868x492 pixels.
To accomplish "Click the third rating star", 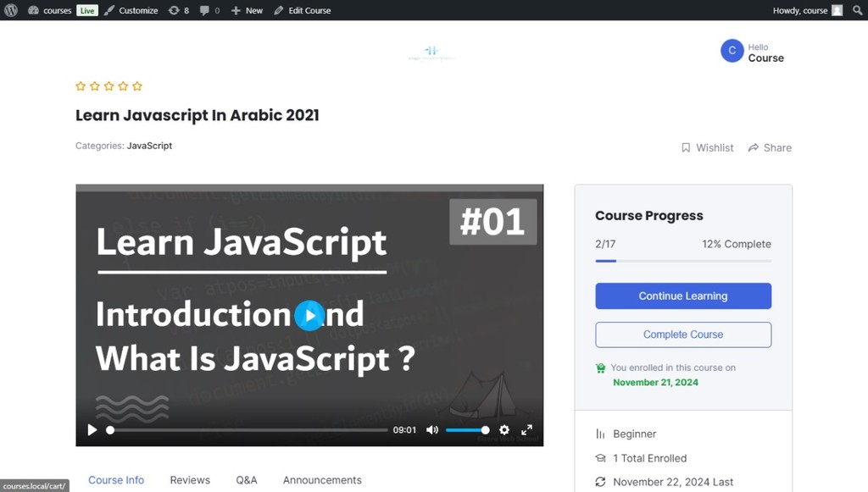I will [109, 86].
